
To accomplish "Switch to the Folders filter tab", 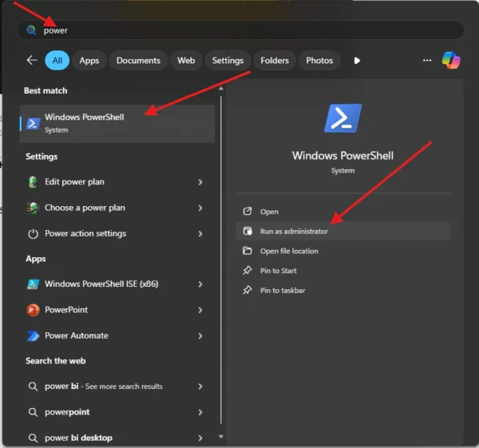I will [x=275, y=61].
